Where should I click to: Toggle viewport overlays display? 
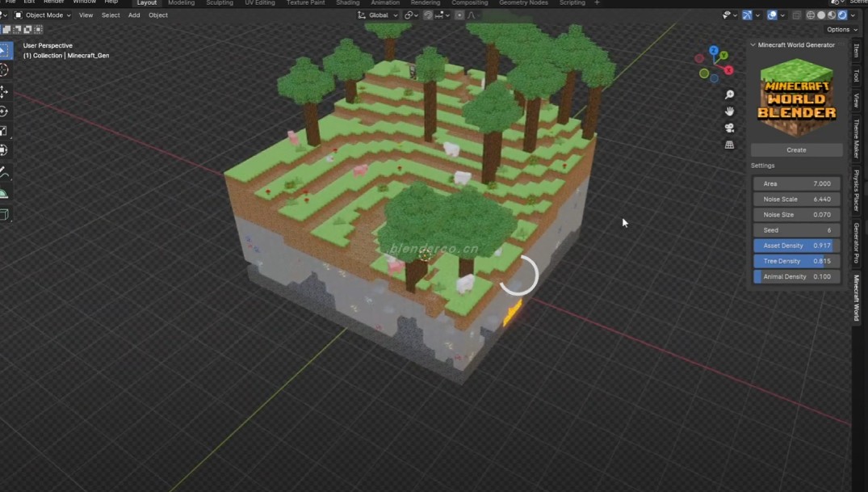pos(772,15)
